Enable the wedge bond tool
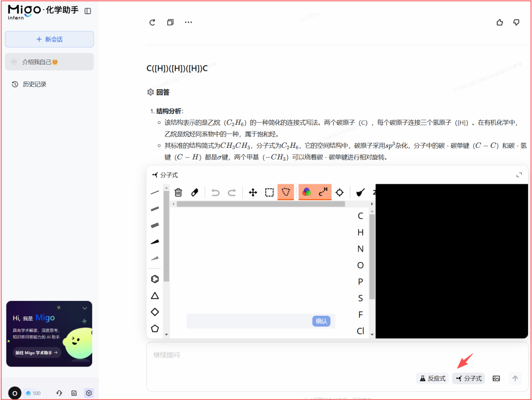 (x=154, y=241)
